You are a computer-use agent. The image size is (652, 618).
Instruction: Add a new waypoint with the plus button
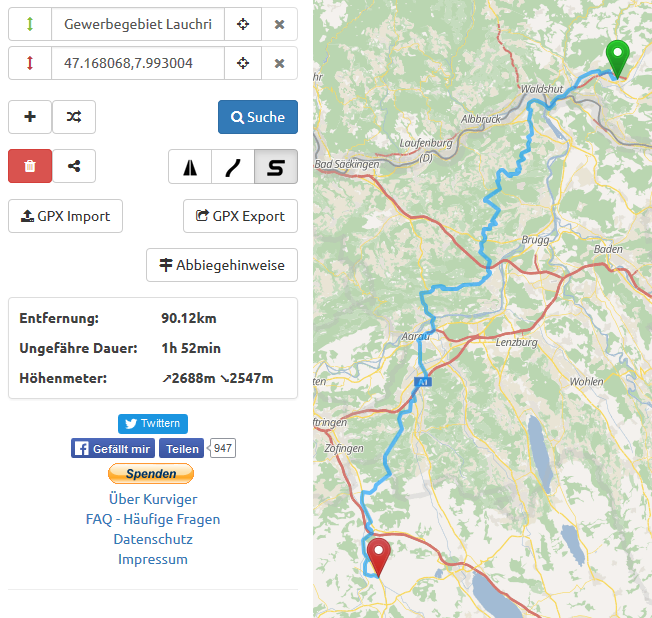click(x=30, y=117)
